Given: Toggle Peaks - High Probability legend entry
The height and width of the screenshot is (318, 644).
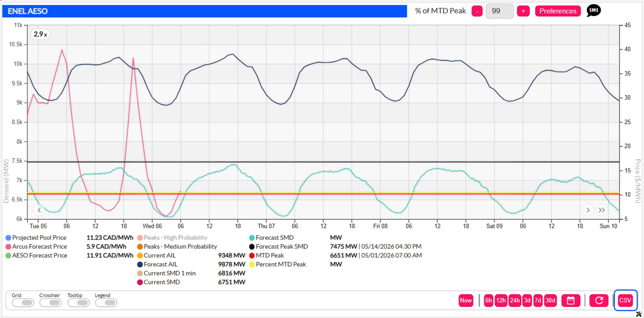Looking at the screenshot, I should click(x=173, y=238).
